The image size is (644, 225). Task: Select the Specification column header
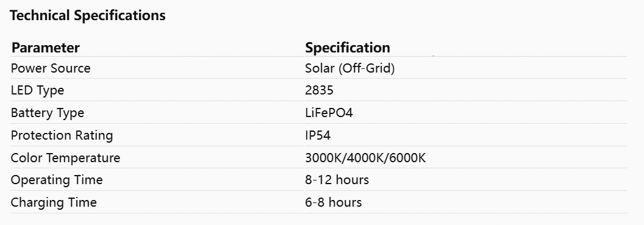point(348,48)
